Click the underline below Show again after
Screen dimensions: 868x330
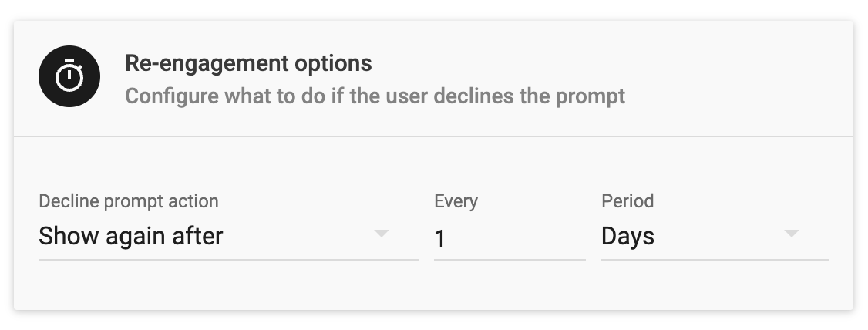228,259
